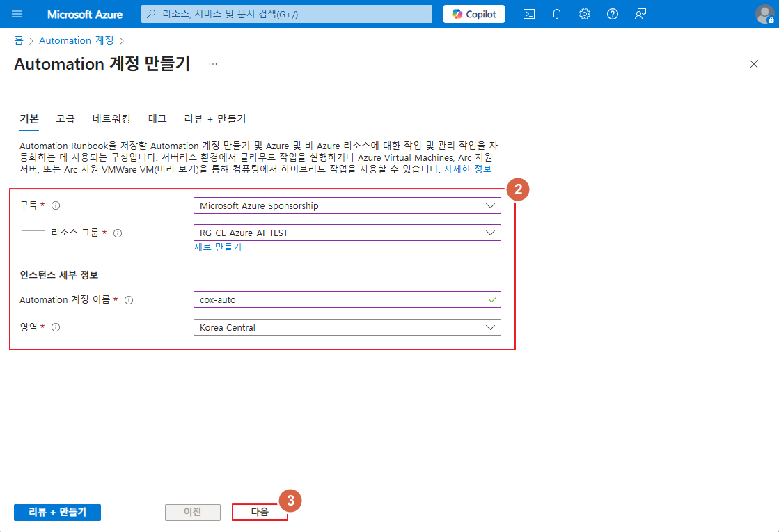Go to 홈 breadcrumb
This screenshot has width=779, height=532.
[19, 40]
